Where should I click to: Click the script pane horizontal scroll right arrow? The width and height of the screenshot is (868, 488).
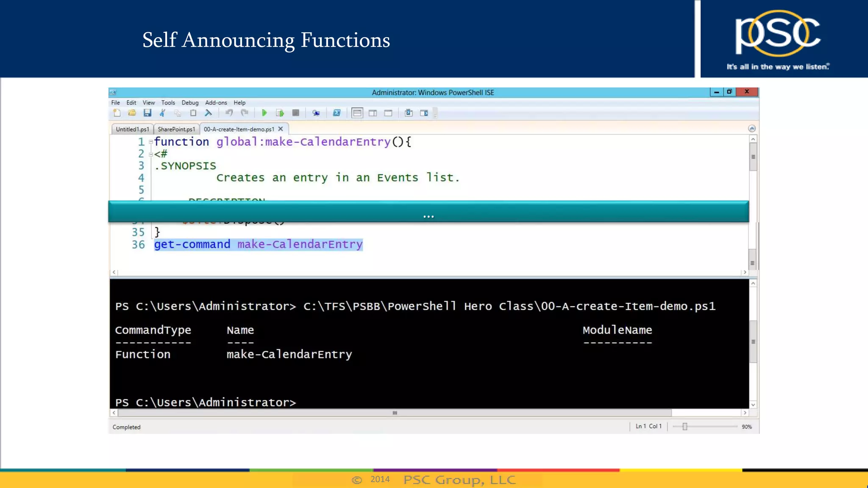point(745,272)
